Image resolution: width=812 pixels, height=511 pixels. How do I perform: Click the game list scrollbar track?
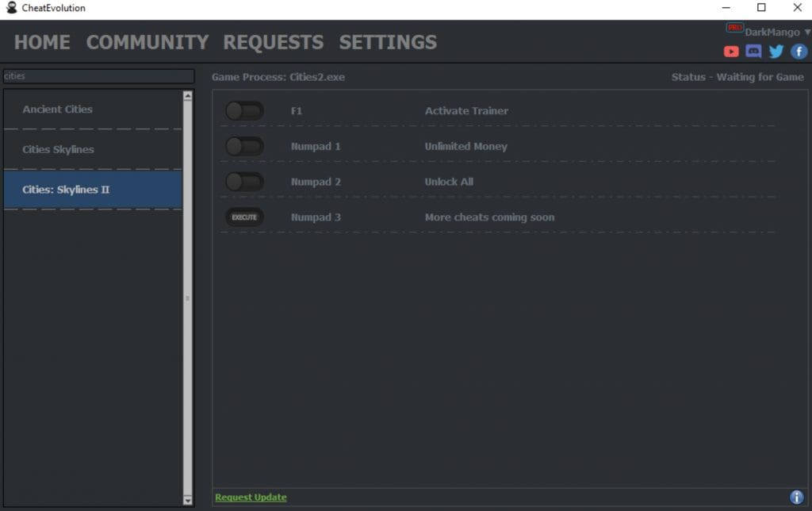pyautogui.click(x=187, y=298)
